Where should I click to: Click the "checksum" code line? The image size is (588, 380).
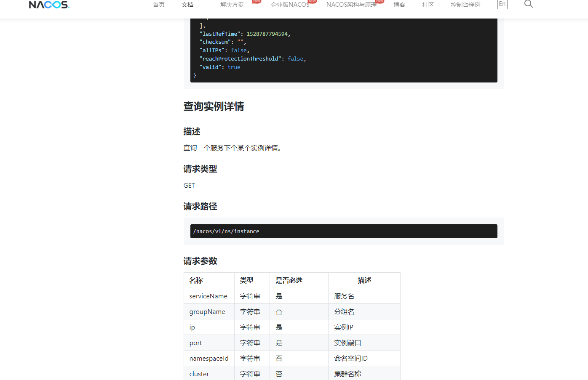pyautogui.click(x=223, y=42)
